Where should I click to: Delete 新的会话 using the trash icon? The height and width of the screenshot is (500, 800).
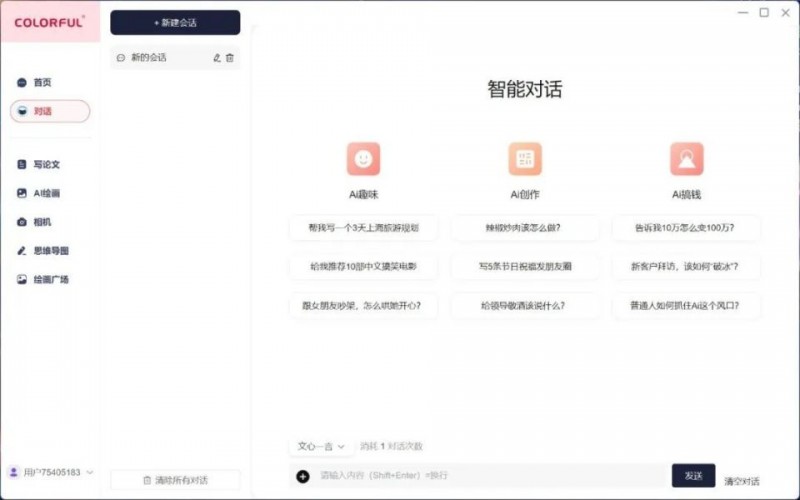[230, 58]
